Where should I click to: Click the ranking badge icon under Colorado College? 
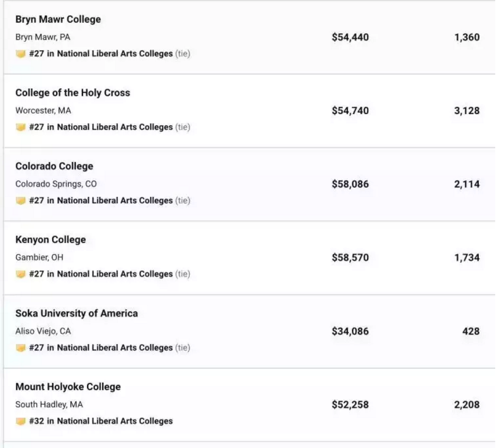(21, 201)
